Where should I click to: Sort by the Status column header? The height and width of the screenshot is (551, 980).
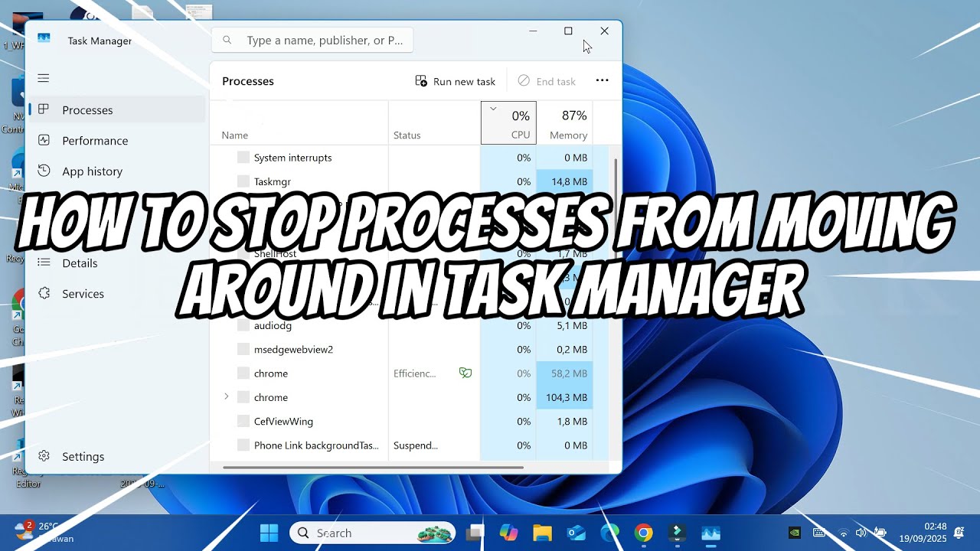pos(434,122)
